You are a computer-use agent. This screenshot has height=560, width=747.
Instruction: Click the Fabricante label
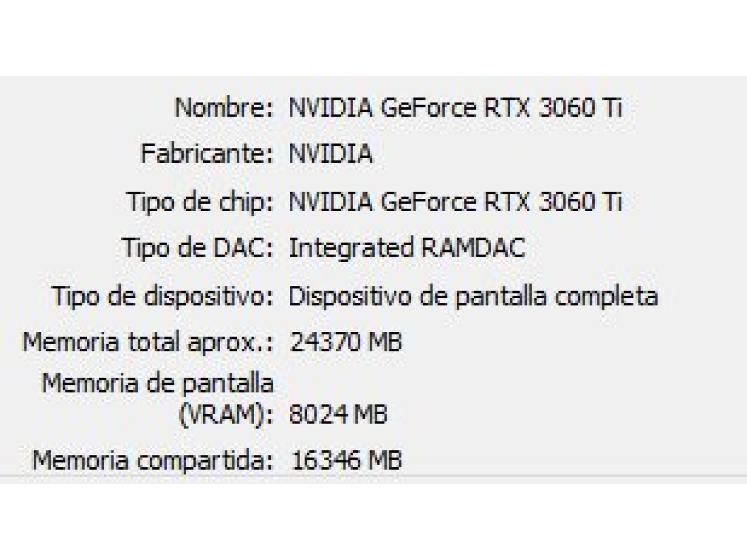click(207, 154)
